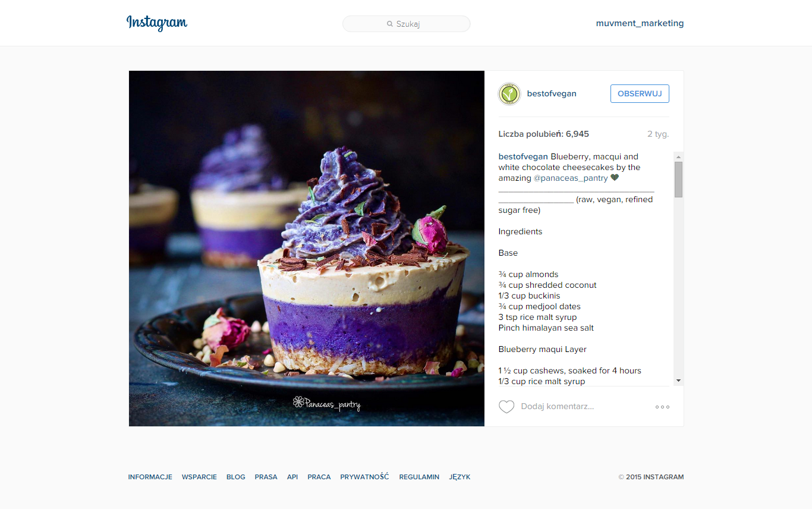This screenshot has width=812, height=509.
Task: Click the bestofvegan profile avatar
Action: [x=509, y=94]
